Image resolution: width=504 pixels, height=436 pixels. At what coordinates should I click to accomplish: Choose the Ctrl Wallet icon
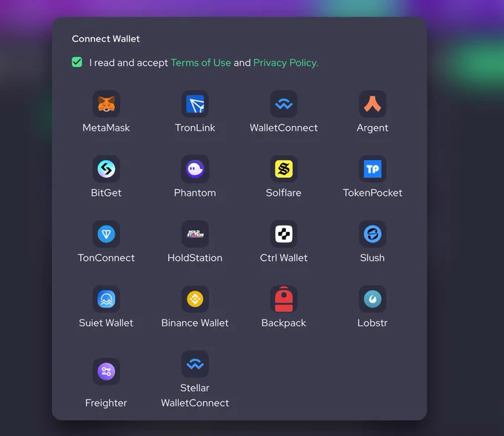click(x=284, y=234)
